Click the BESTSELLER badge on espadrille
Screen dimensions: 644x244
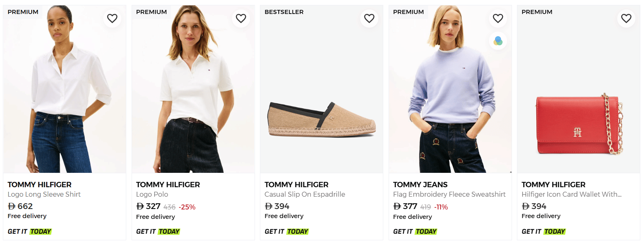[x=284, y=12]
